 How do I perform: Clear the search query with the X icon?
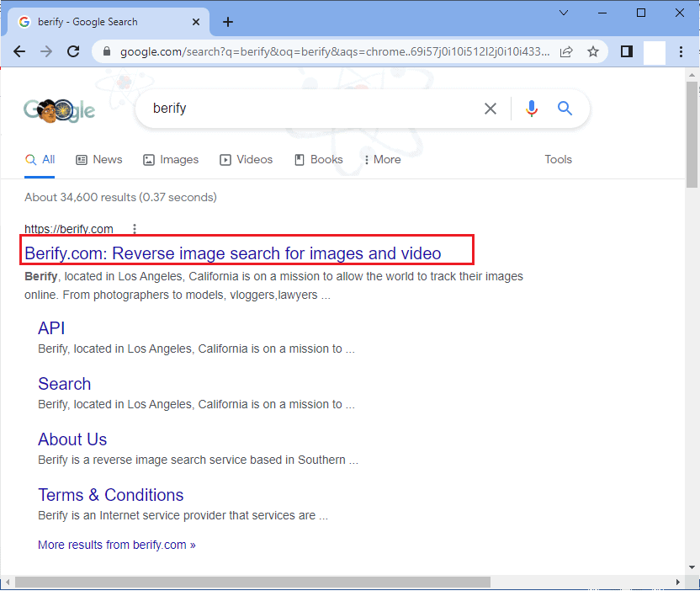tap(491, 108)
